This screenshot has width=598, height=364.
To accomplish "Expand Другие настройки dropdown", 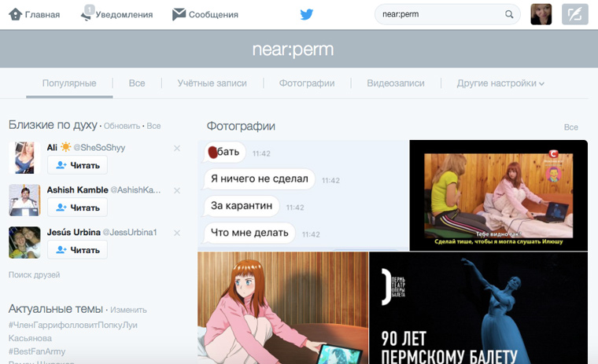I will coord(500,83).
